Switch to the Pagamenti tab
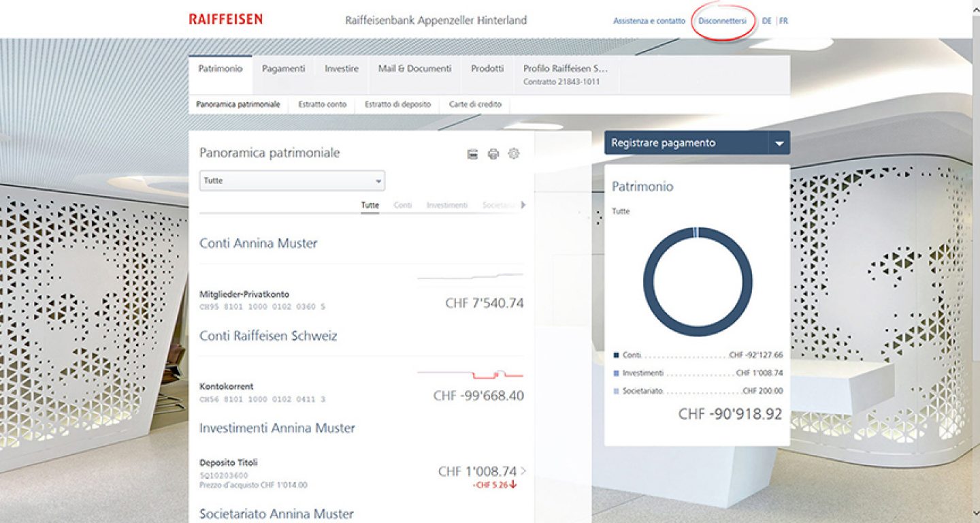Screen dimensions: 980x523 tap(283, 69)
